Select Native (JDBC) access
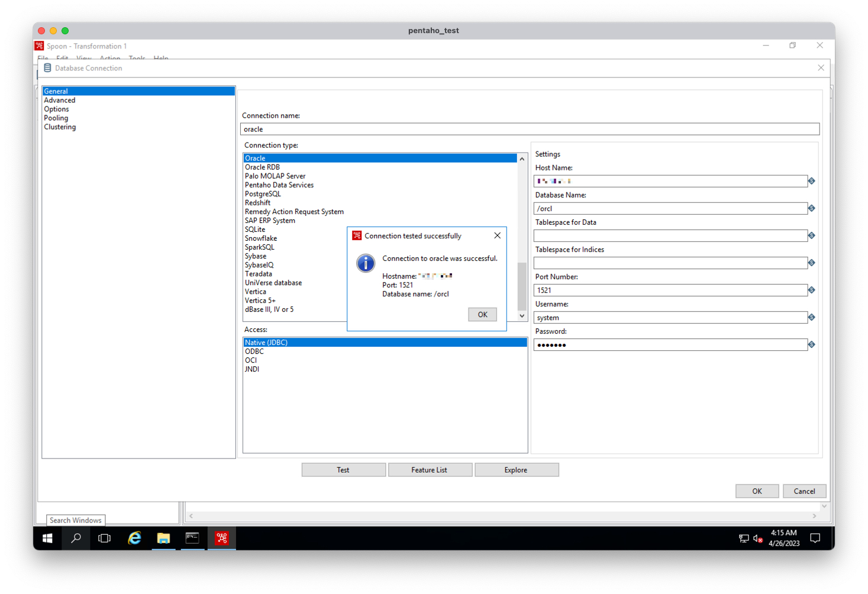This screenshot has height=594, width=868. 385,343
